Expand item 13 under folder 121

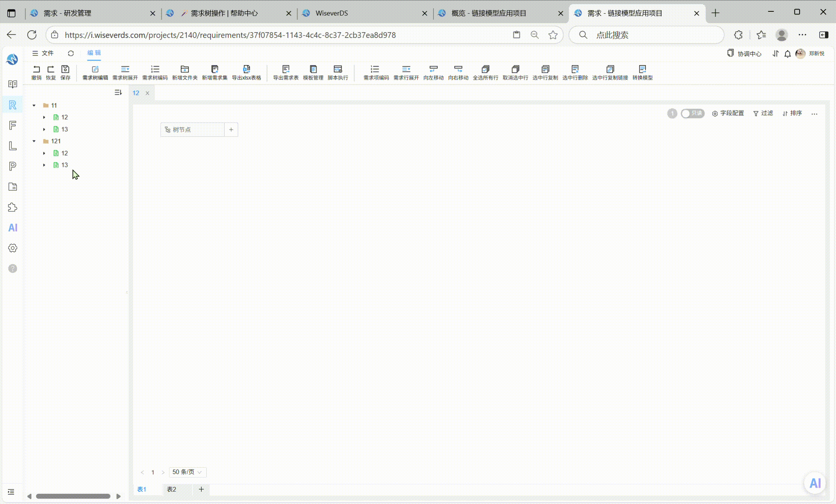point(44,165)
